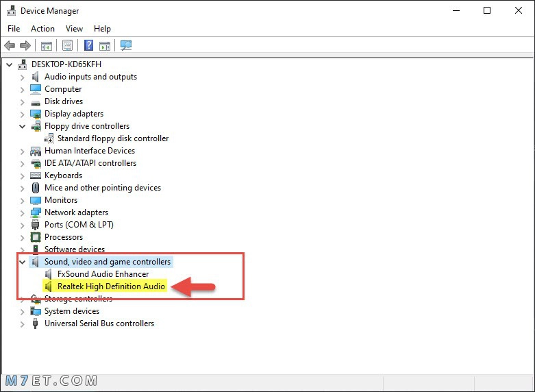
Task: Click the Human Interface Devices icon
Action: coord(36,151)
